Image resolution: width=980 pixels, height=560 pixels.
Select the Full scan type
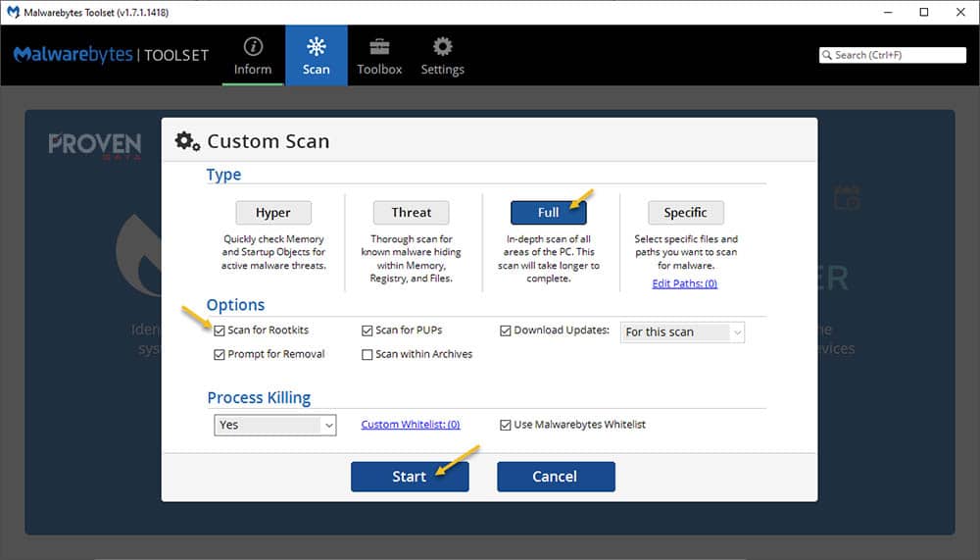[548, 213]
